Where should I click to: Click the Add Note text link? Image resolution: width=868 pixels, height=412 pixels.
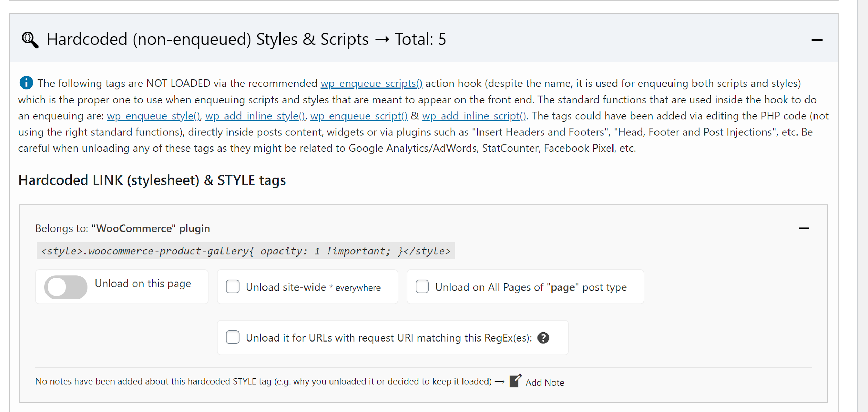[544, 382]
